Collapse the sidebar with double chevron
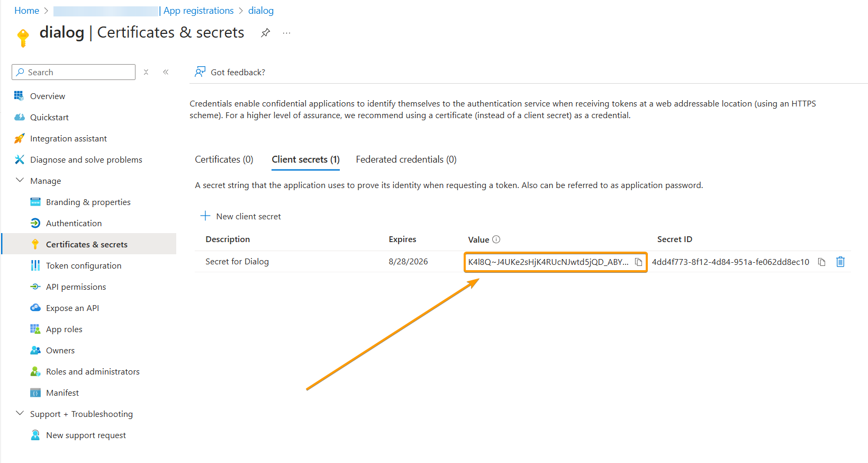Image resolution: width=868 pixels, height=463 pixels. 166,72
